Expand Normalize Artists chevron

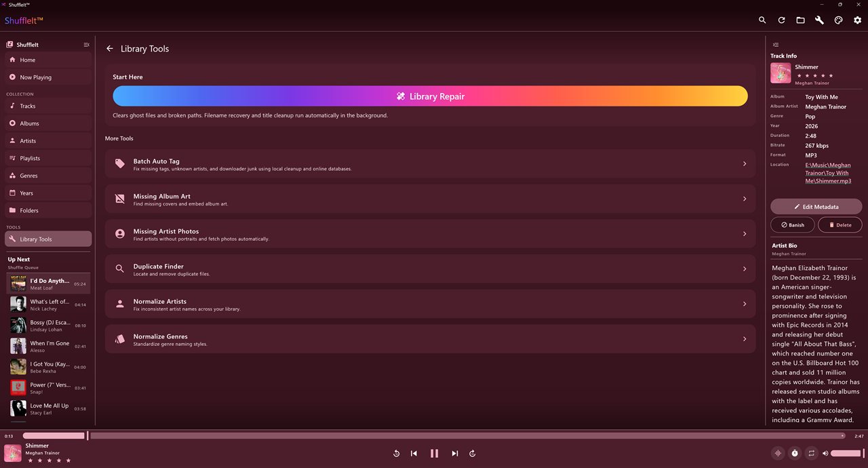click(745, 304)
